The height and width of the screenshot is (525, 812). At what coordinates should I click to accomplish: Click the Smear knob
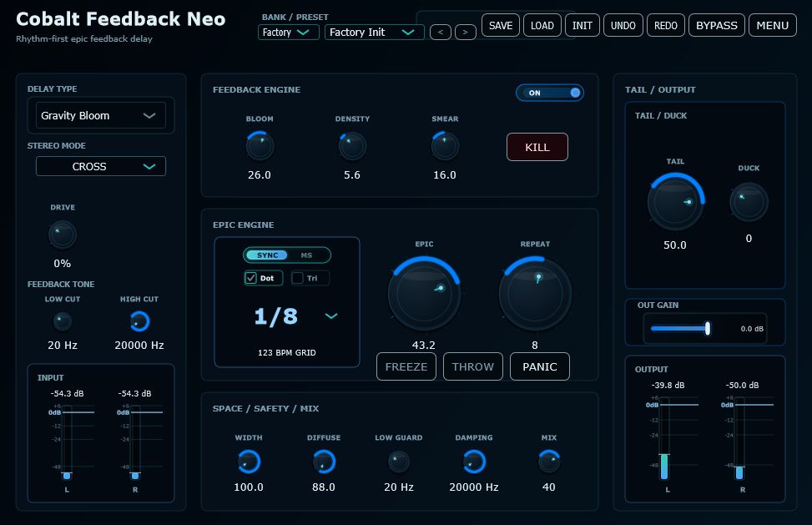click(x=445, y=146)
